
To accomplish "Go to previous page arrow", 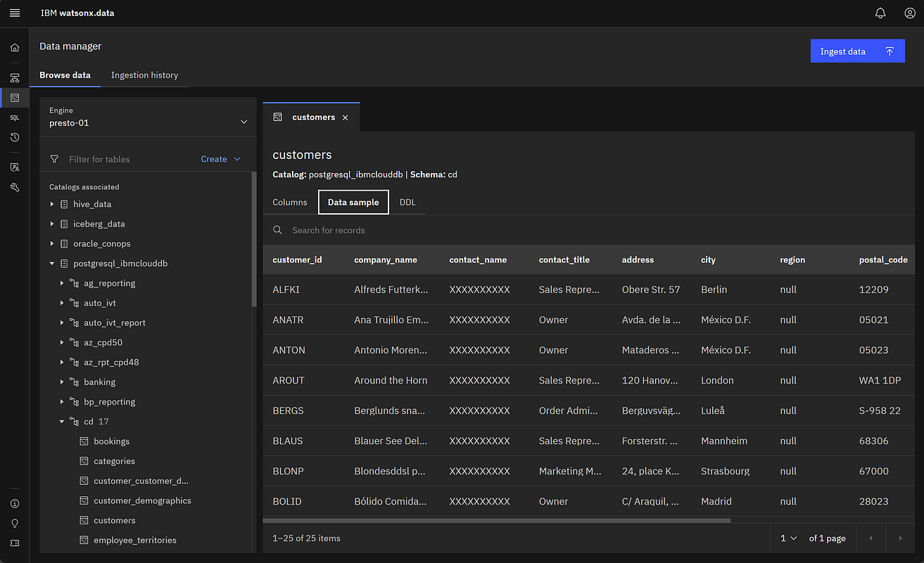I will [871, 538].
